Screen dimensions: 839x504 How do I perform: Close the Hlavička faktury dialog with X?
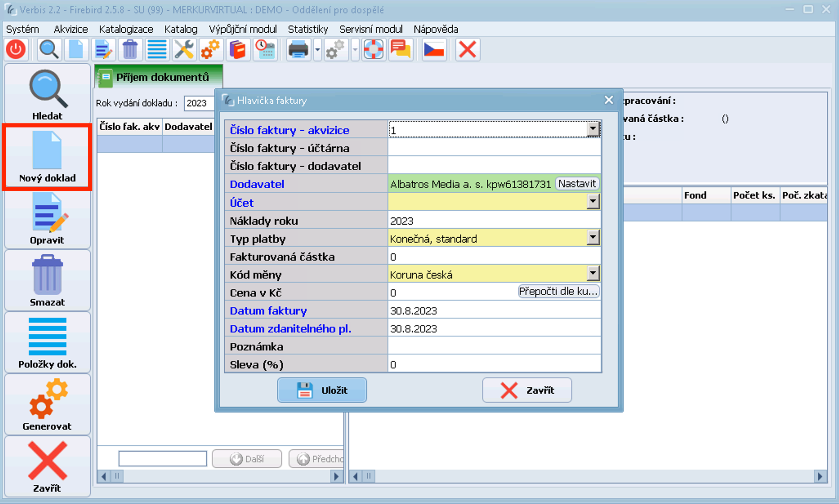(609, 100)
